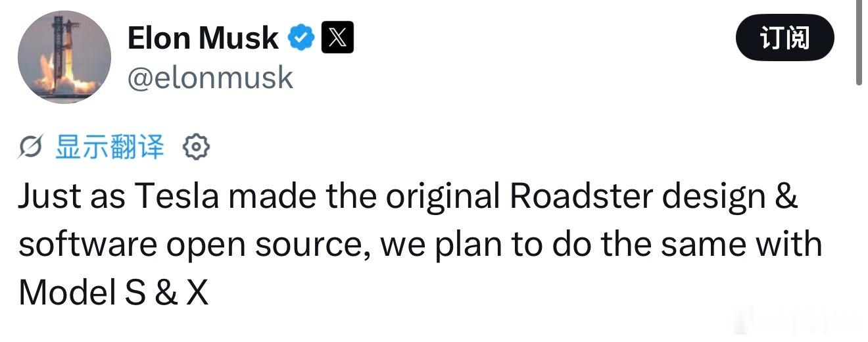This screenshot has height=342, width=868.
Task: Open the @elonmusk handle
Action: 210,78
